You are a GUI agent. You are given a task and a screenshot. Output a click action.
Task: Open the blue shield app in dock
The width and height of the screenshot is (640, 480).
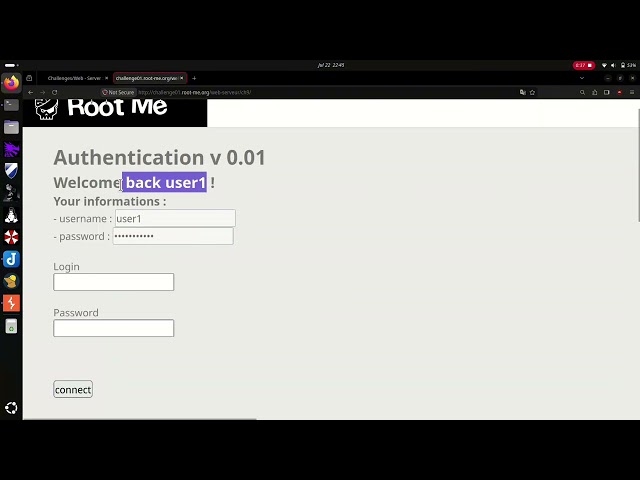(11, 171)
